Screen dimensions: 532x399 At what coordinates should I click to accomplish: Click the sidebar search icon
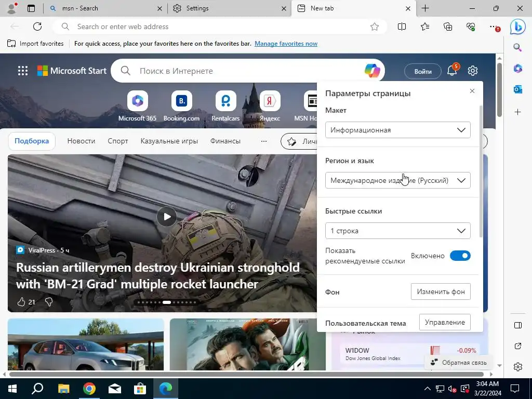click(518, 47)
